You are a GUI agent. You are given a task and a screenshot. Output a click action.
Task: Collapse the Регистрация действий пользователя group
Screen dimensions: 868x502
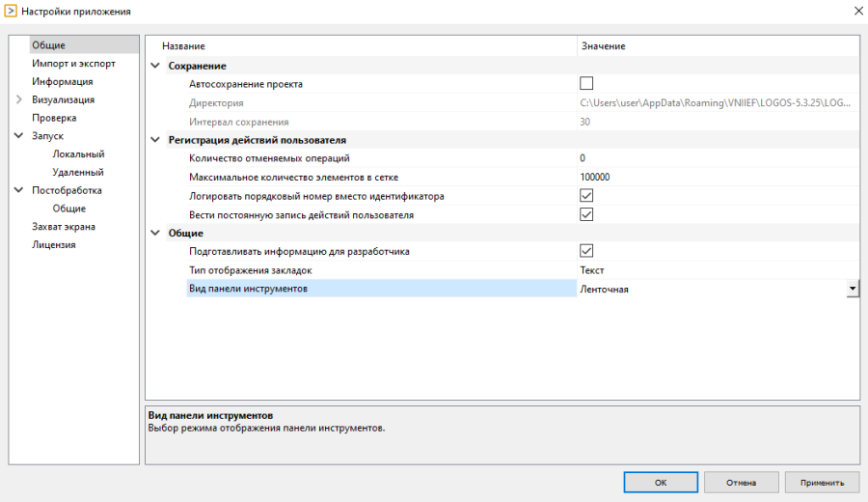pyautogui.click(x=155, y=140)
